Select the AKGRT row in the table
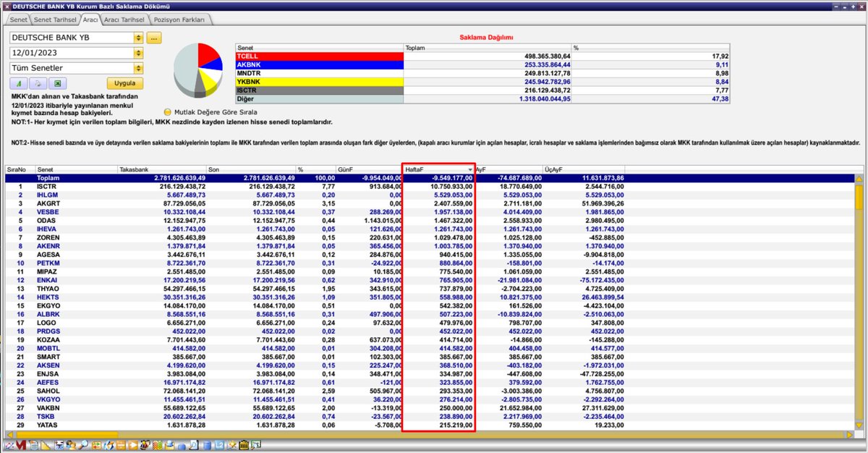 [x=430, y=203]
